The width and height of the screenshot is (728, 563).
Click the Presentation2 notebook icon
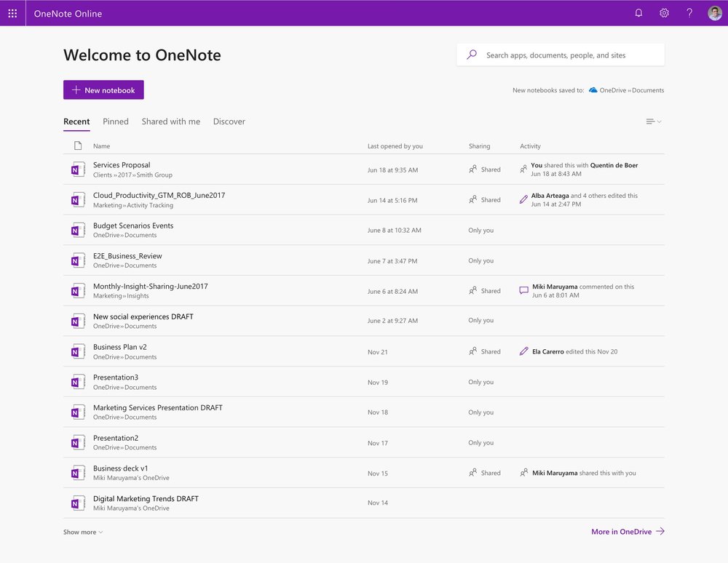tap(78, 442)
